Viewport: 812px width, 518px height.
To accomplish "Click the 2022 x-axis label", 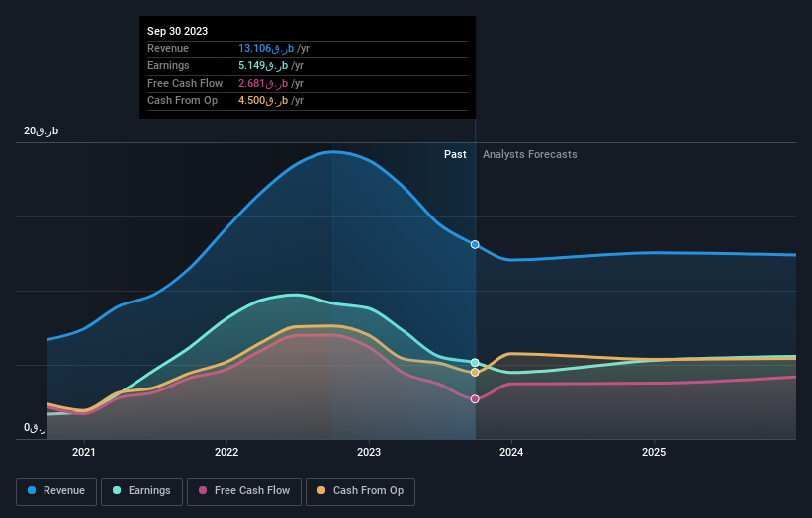I will [226, 453].
